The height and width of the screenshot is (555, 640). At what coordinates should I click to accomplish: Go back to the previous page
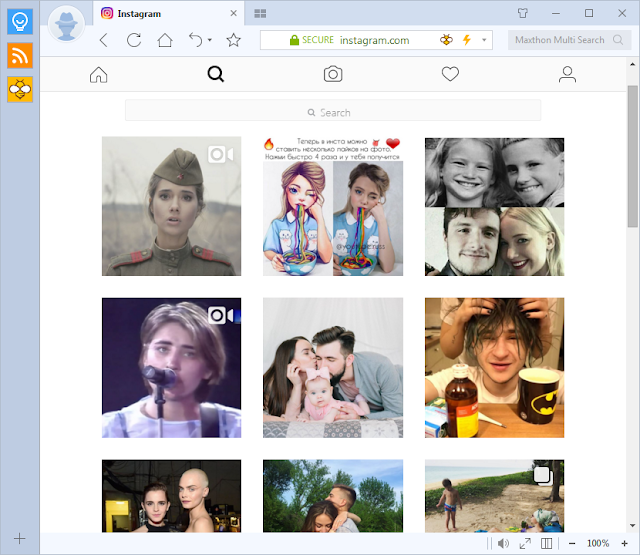[104, 40]
